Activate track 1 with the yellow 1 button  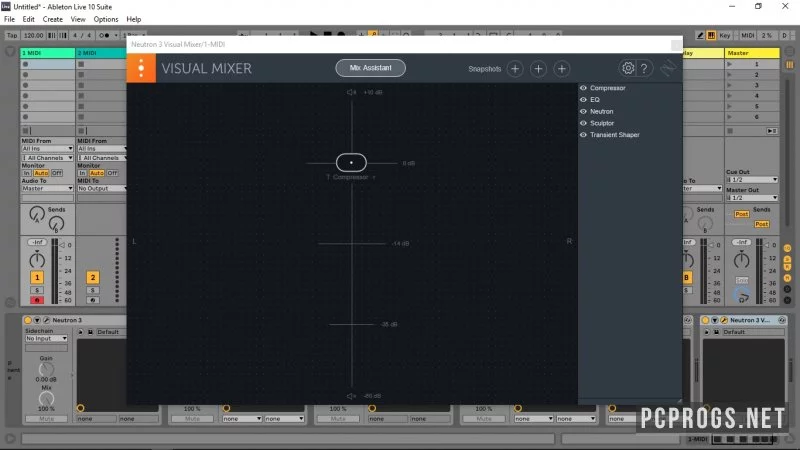coord(37,278)
